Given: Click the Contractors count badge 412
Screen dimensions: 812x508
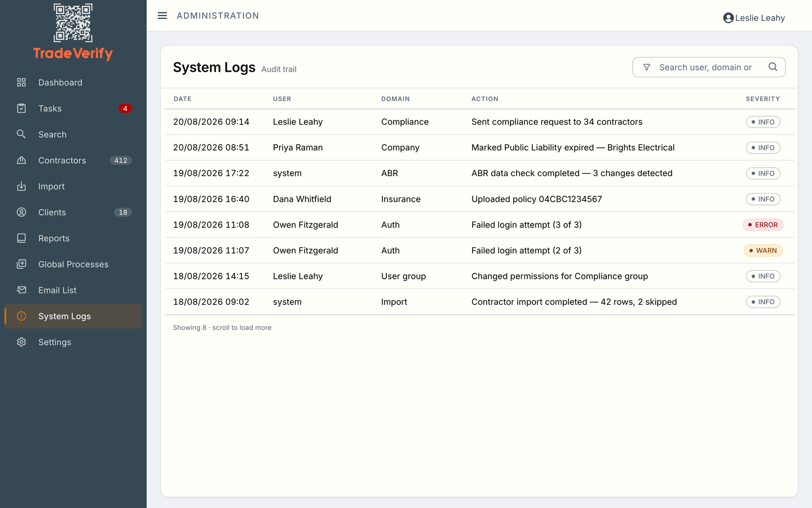Looking at the screenshot, I should click(x=121, y=160).
